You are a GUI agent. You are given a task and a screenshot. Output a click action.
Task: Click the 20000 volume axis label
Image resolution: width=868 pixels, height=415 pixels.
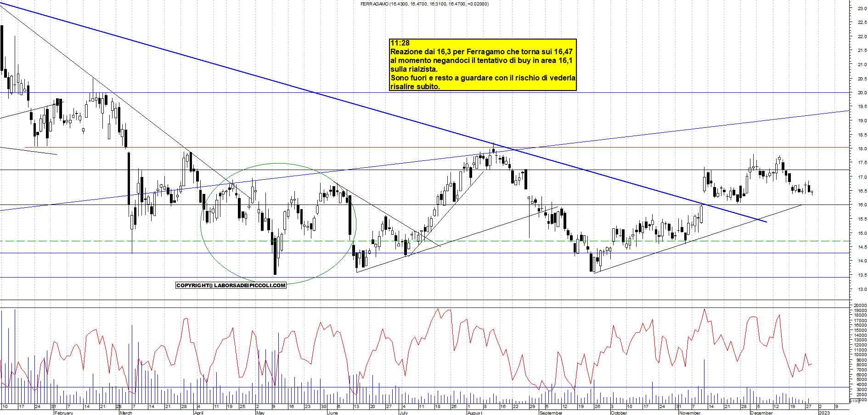click(860, 305)
